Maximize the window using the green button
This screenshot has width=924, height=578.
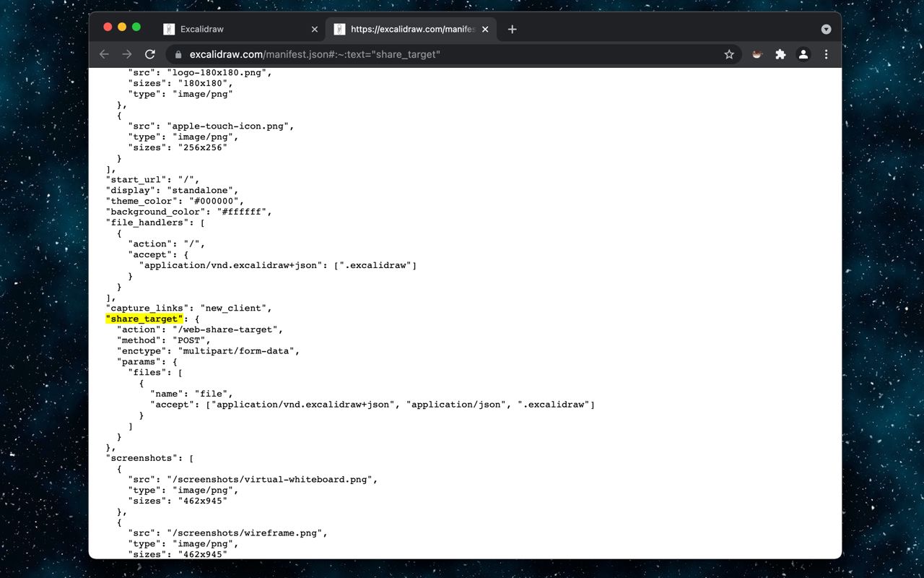point(136,27)
